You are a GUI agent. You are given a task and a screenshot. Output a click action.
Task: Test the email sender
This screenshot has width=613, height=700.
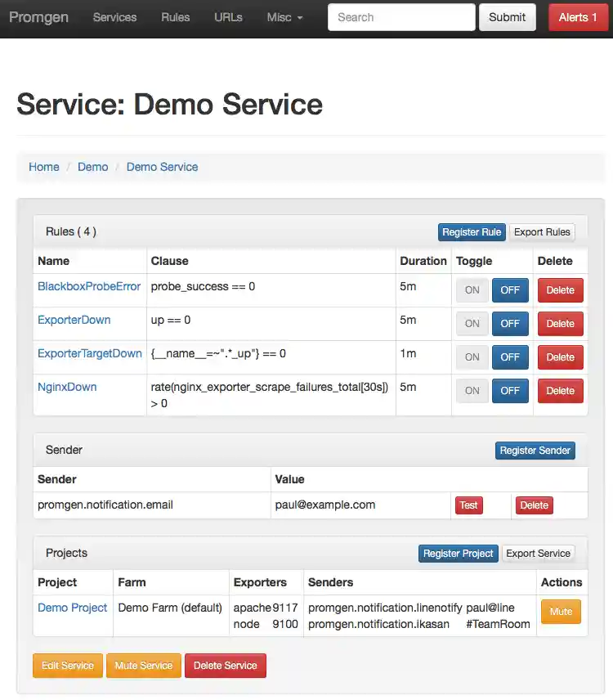pyautogui.click(x=468, y=505)
